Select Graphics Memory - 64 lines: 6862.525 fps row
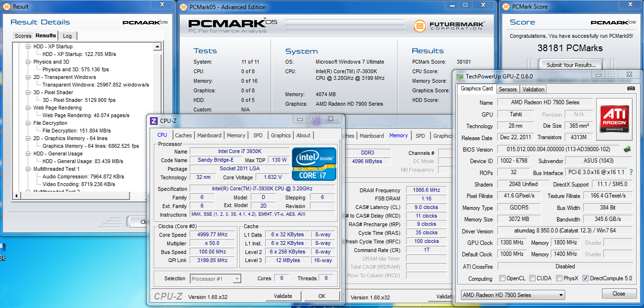 point(91,146)
